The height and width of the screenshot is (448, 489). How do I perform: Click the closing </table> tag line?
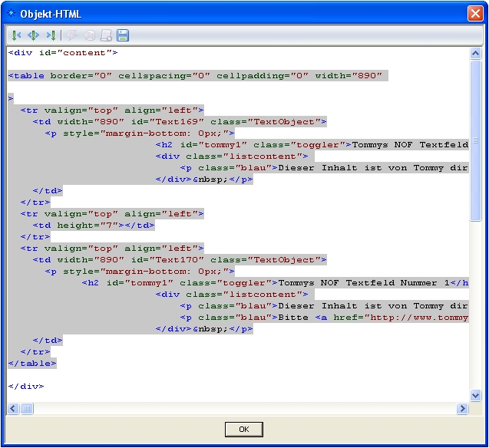pos(32,364)
